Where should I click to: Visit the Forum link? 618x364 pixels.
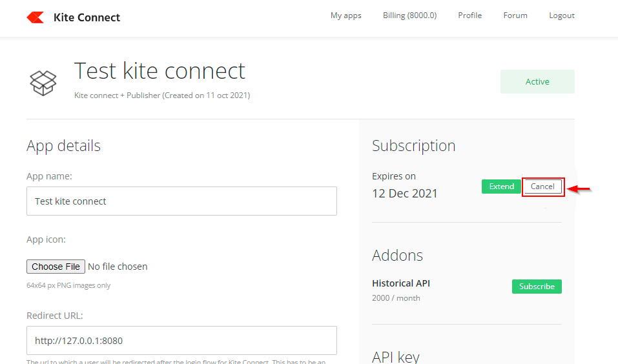click(x=515, y=15)
